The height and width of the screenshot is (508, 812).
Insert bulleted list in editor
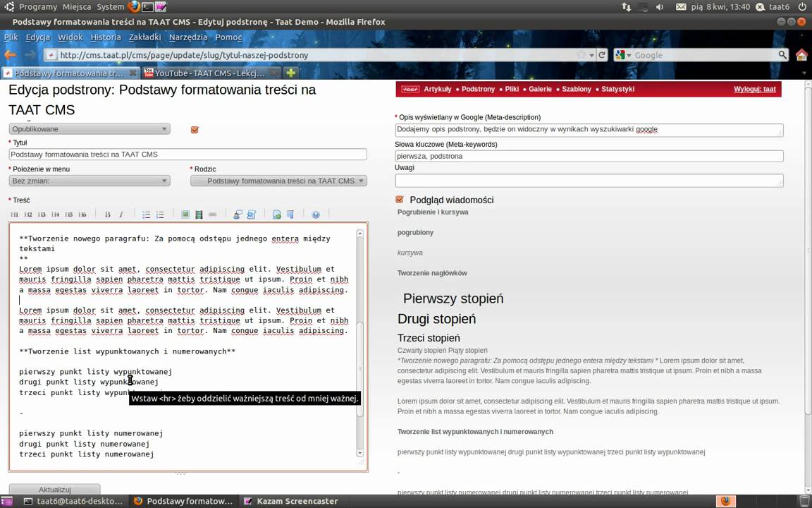147,214
